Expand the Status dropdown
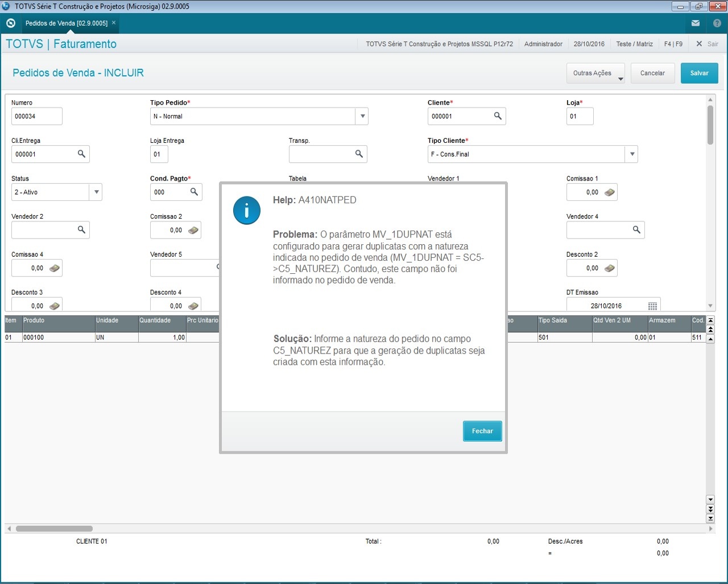 point(96,192)
